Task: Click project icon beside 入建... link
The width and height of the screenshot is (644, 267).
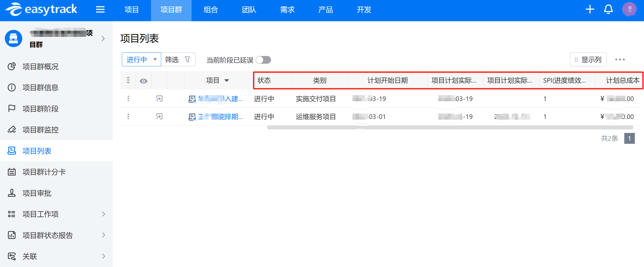Action: (x=192, y=99)
